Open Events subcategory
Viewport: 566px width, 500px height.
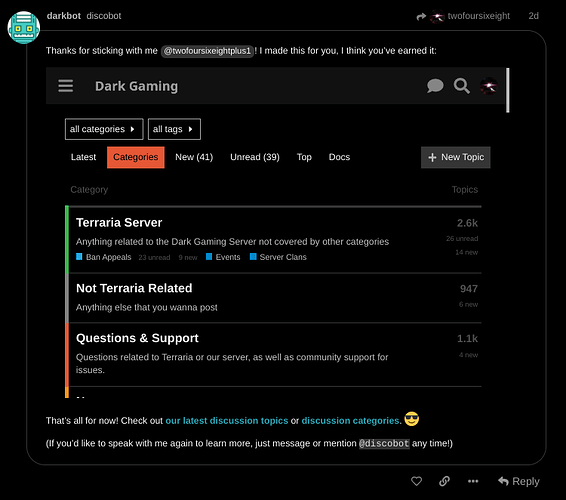pyautogui.click(x=228, y=257)
